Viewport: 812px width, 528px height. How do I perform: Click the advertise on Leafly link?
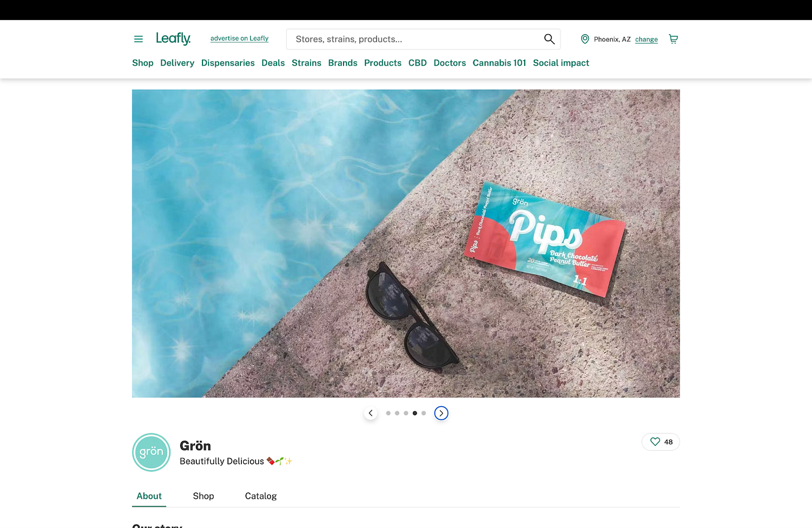click(x=239, y=38)
